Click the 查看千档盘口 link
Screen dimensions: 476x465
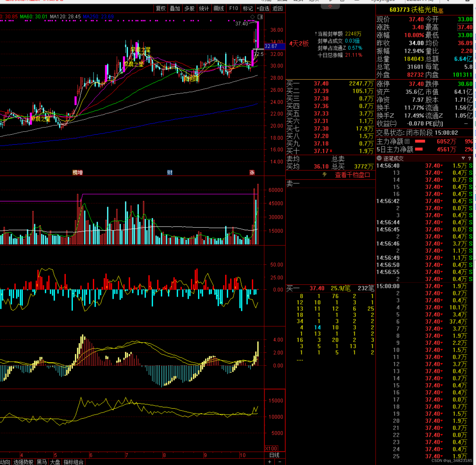[352, 175]
